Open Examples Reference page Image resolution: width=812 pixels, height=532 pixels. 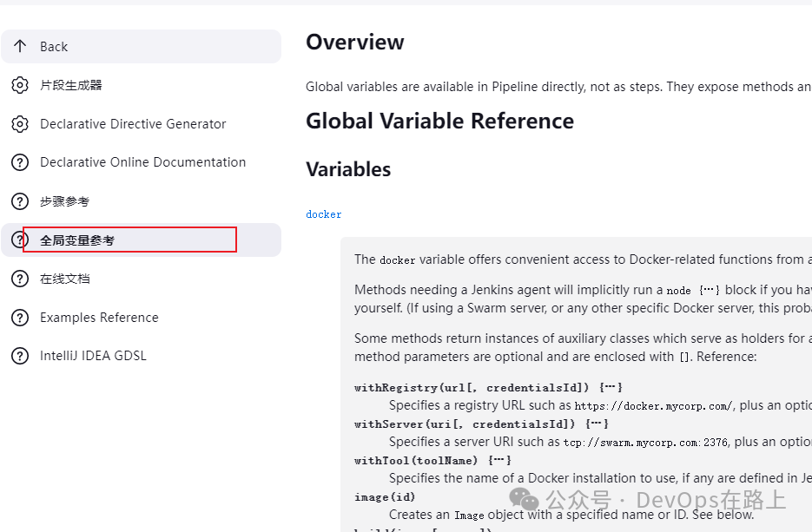tap(141, 318)
